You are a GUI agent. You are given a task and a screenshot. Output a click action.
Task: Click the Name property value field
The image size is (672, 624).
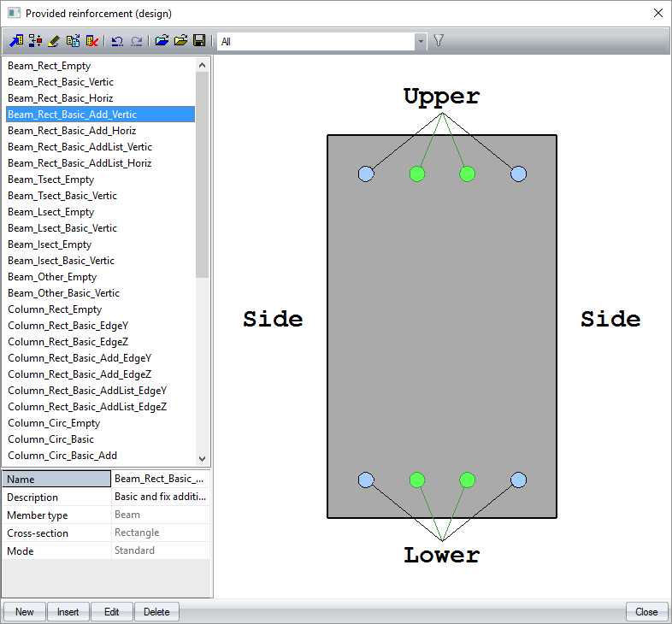click(161, 479)
